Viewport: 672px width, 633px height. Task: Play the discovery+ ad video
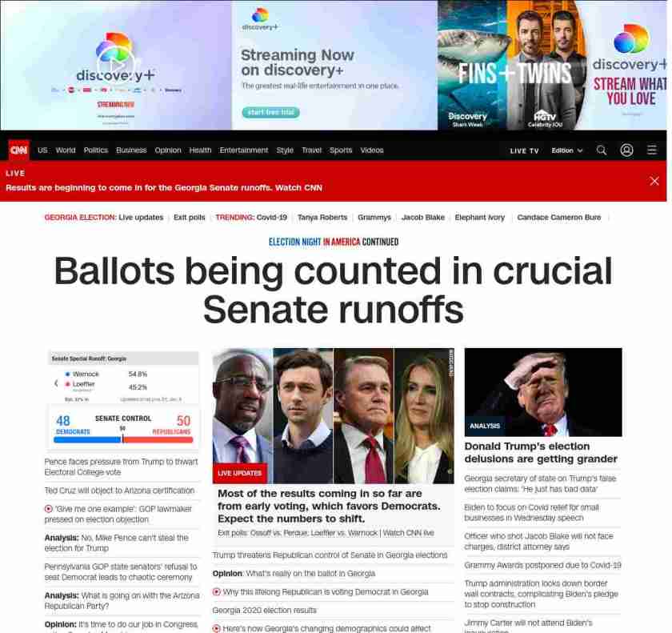(x=116, y=65)
